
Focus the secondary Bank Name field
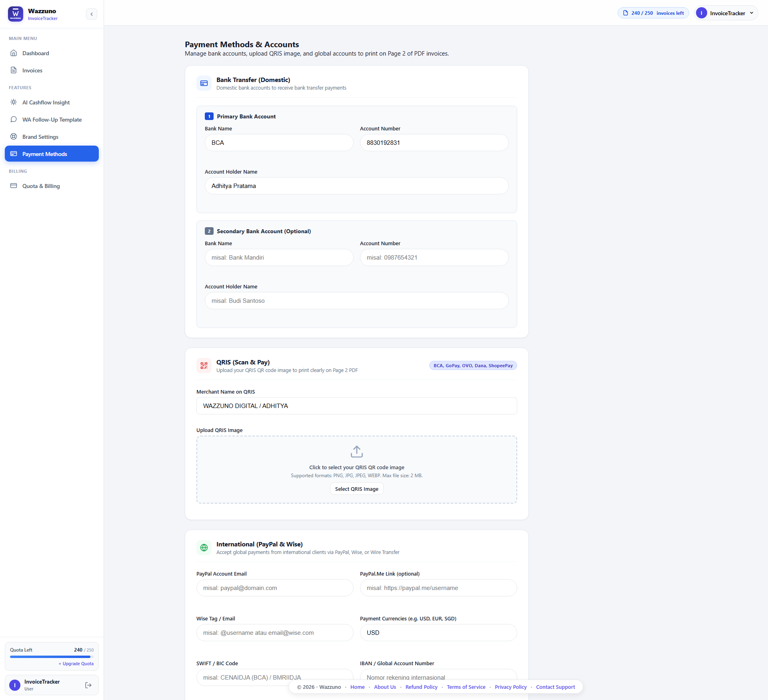coord(279,258)
